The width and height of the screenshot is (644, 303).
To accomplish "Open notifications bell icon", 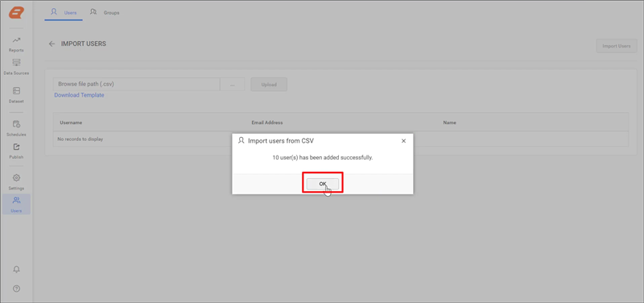I will pos(16,270).
